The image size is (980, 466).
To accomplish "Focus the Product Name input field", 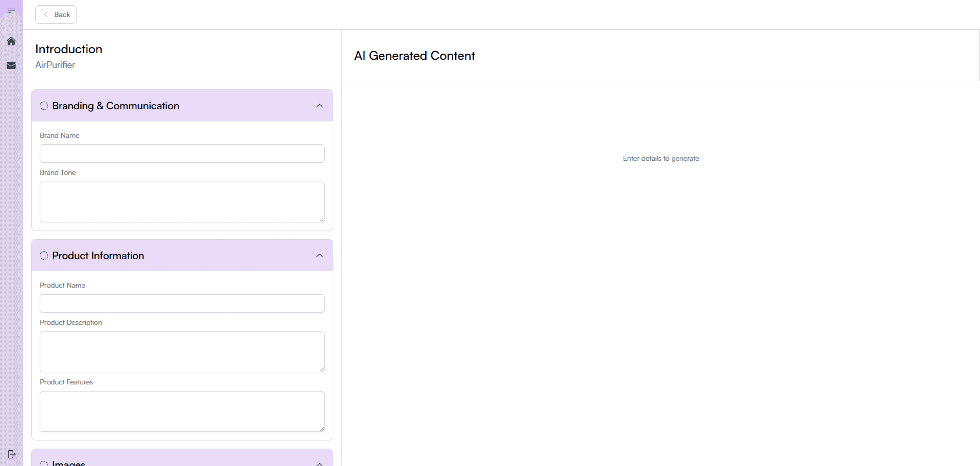I will (182, 303).
